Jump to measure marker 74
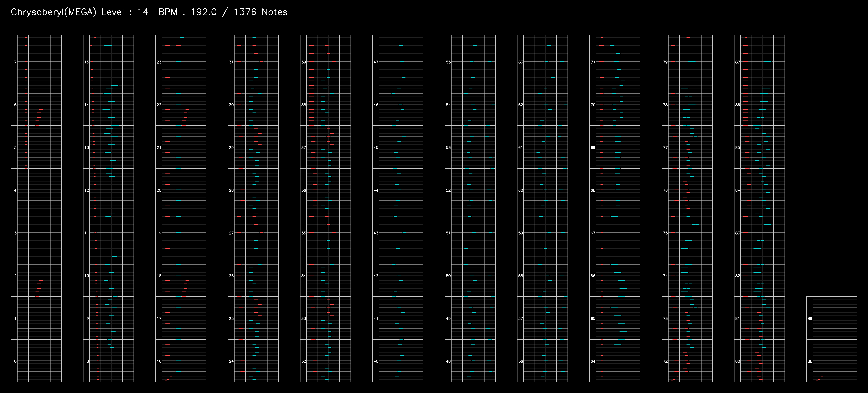 (665, 276)
